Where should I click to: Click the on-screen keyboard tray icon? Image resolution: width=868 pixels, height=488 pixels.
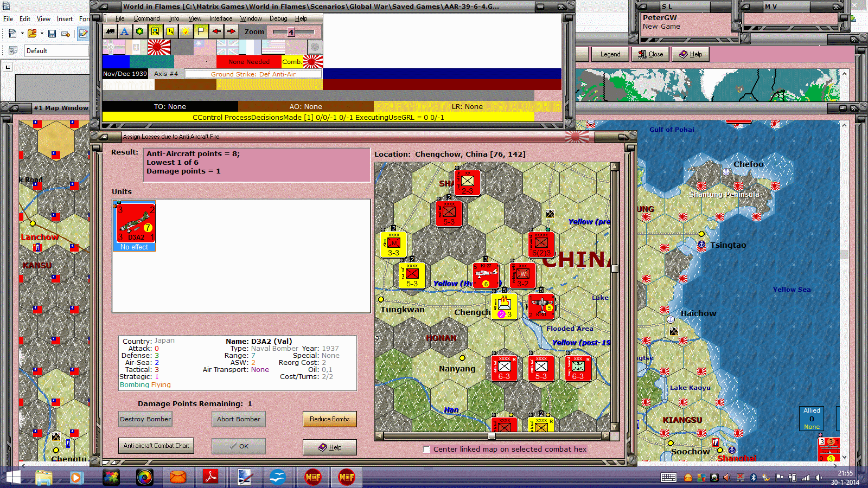point(668,478)
